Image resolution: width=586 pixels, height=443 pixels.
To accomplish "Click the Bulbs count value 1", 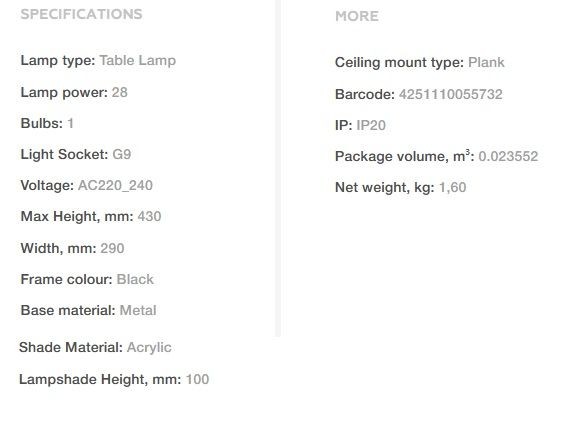I will (70, 123).
